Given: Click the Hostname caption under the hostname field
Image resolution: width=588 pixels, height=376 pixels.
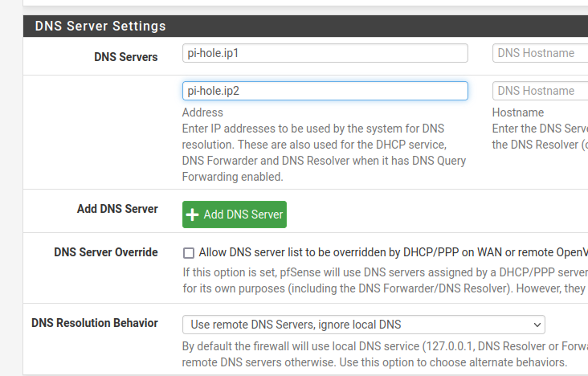Looking at the screenshot, I should pyautogui.click(x=517, y=112).
